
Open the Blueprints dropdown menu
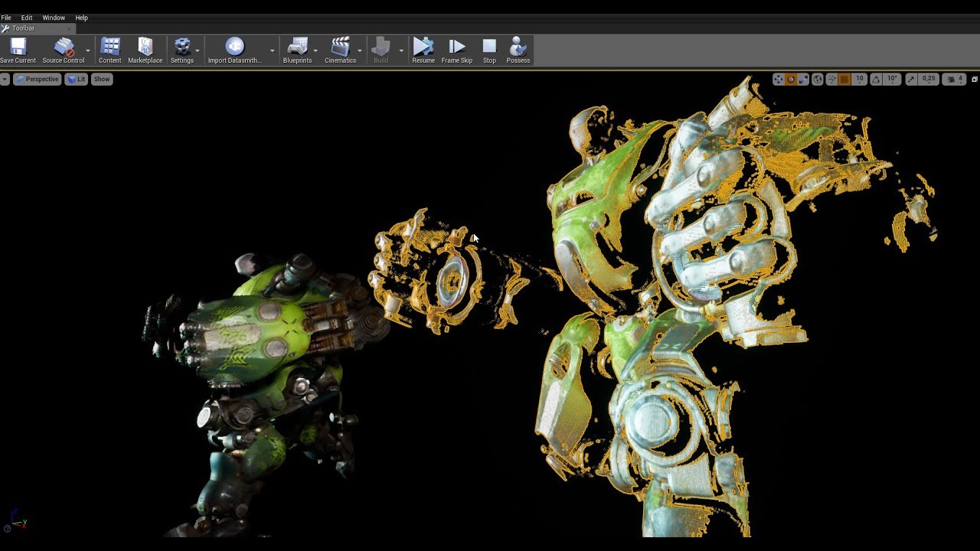coord(315,51)
